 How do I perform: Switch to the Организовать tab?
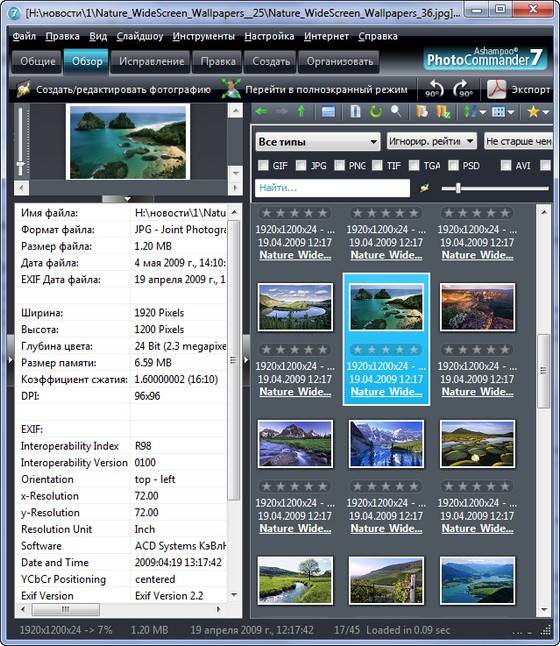(340, 61)
